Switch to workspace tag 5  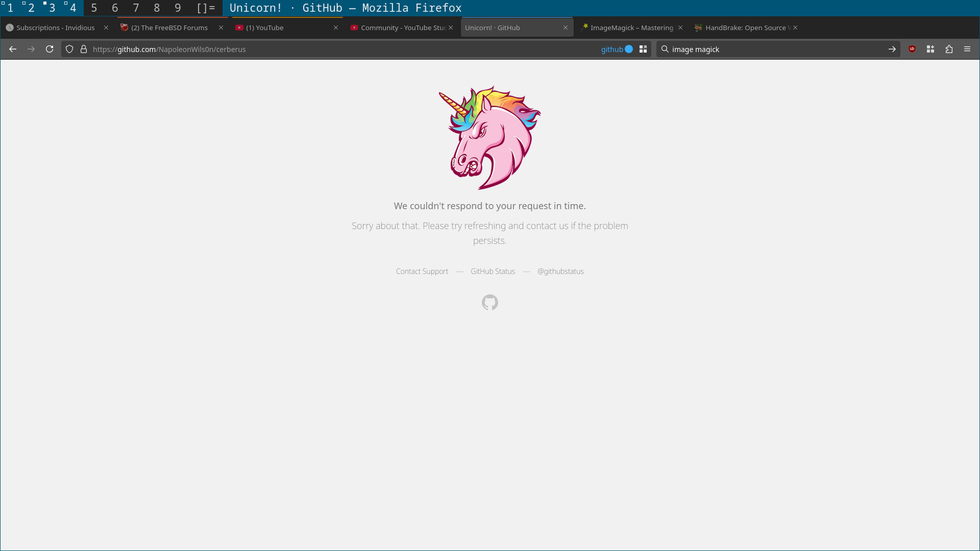[x=94, y=8]
